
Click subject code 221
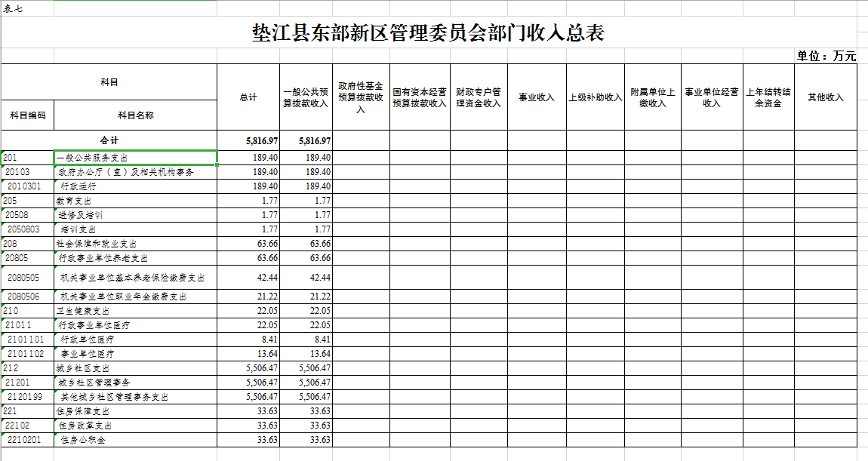coord(28,412)
